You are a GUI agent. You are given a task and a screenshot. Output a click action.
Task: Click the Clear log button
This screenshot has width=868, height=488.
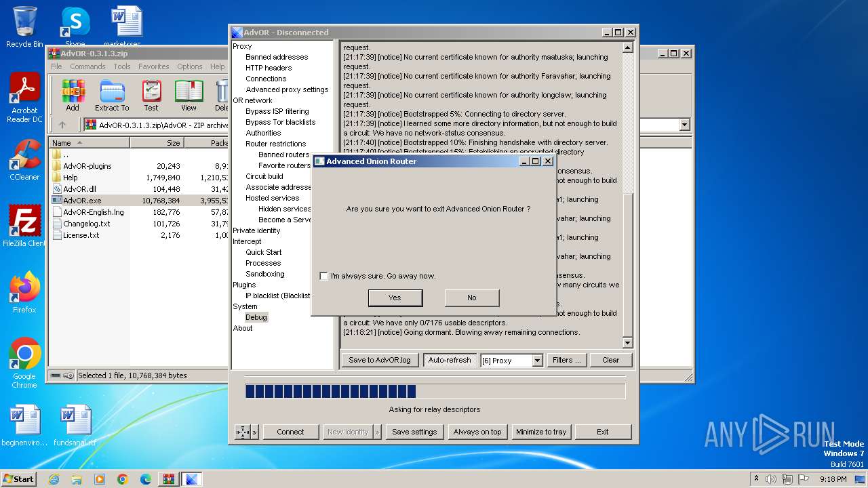tap(611, 360)
